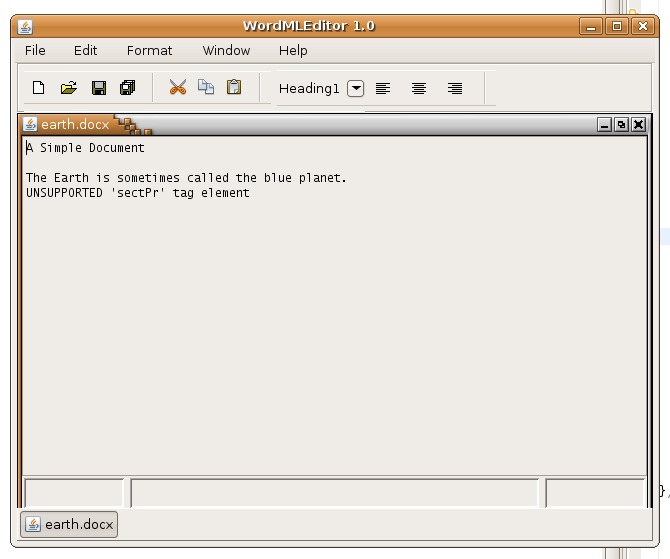The image size is (670, 559).
Task: Click the Copy icon in the toolbar
Action: 206,88
